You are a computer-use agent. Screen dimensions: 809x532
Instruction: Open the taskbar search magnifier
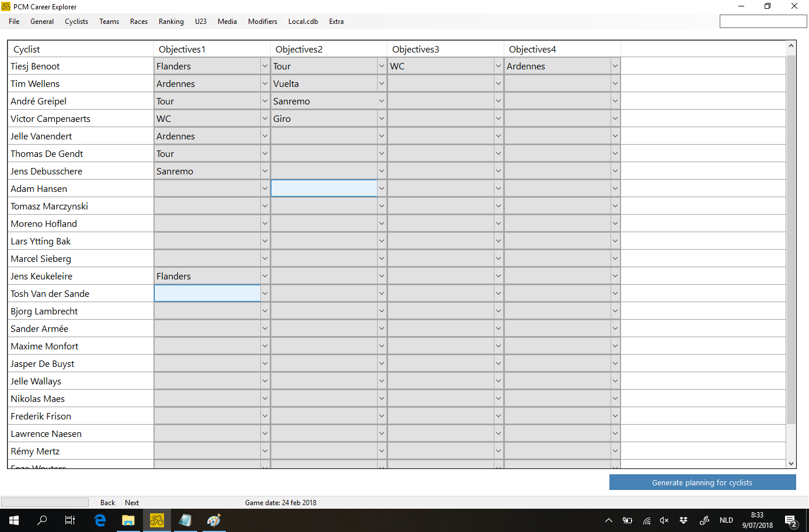[42, 520]
